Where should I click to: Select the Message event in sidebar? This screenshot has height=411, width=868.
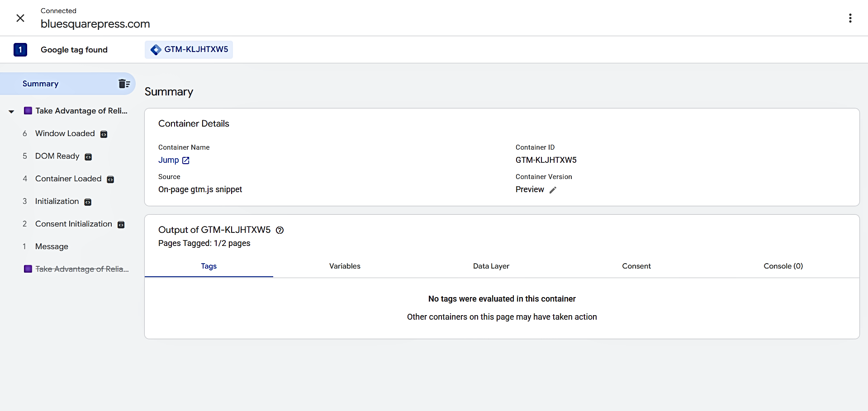(52, 246)
